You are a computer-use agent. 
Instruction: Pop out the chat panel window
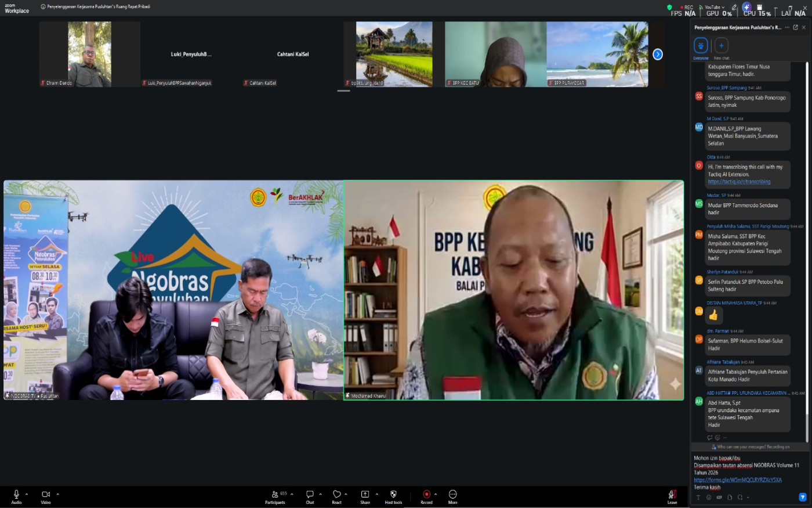[x=795, y=27]
